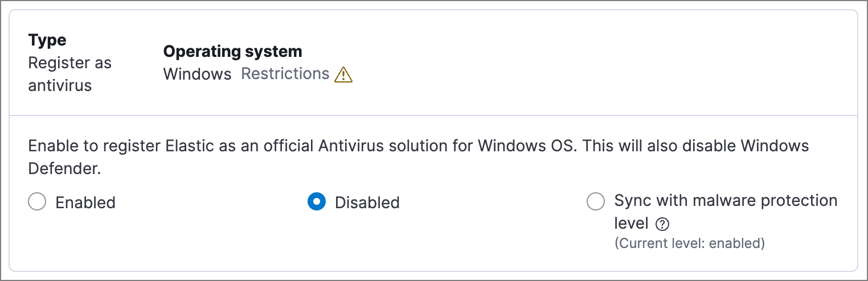The height and width of the screenshot is (281, 868).
Task: Click the Sync with malware protection label
Action: point(726,201)
